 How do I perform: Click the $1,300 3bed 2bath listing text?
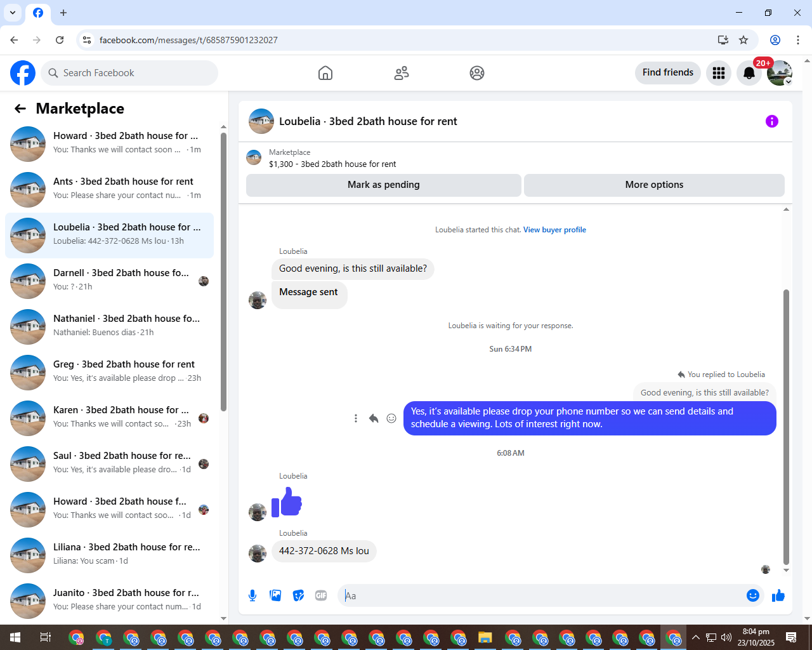click(x=332, y=164)
